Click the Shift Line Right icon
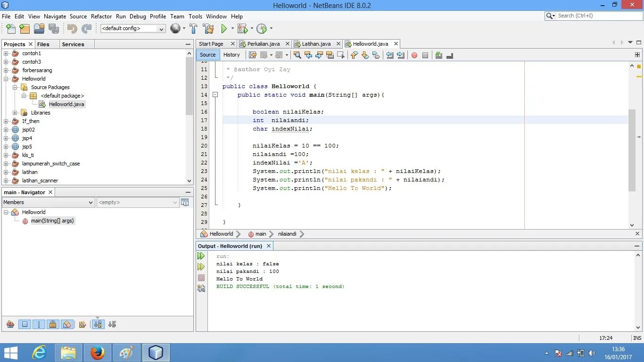Image resolution: width=644 pixels, height=362 pixels. 401,55
